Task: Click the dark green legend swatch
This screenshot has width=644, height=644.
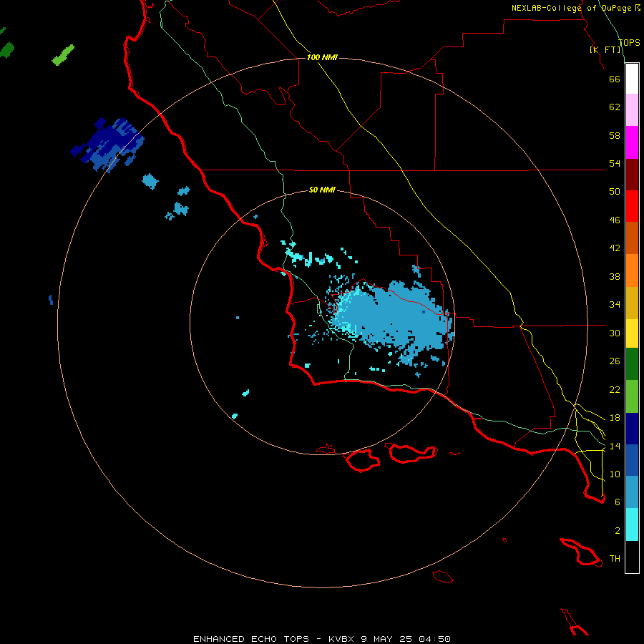Action: pyautogui.click(x=632, y=364)
